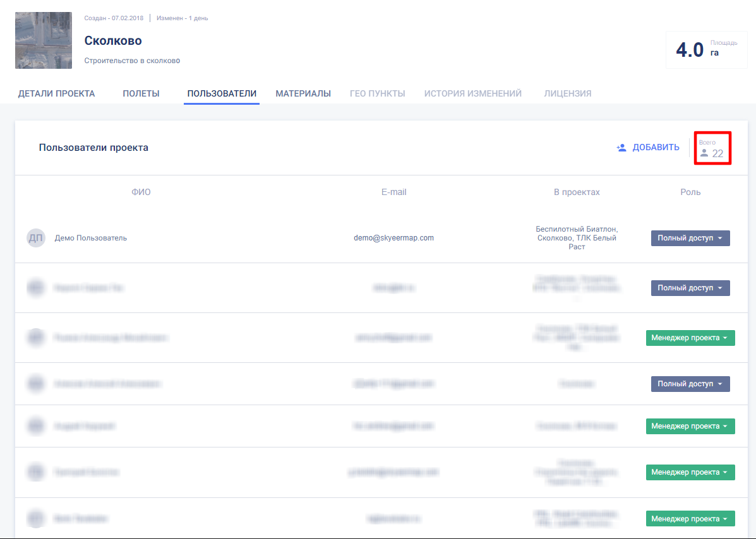Expand the first Менеджер проекта role dropdown
Screen dimensions: 756x539
[690, 338]
